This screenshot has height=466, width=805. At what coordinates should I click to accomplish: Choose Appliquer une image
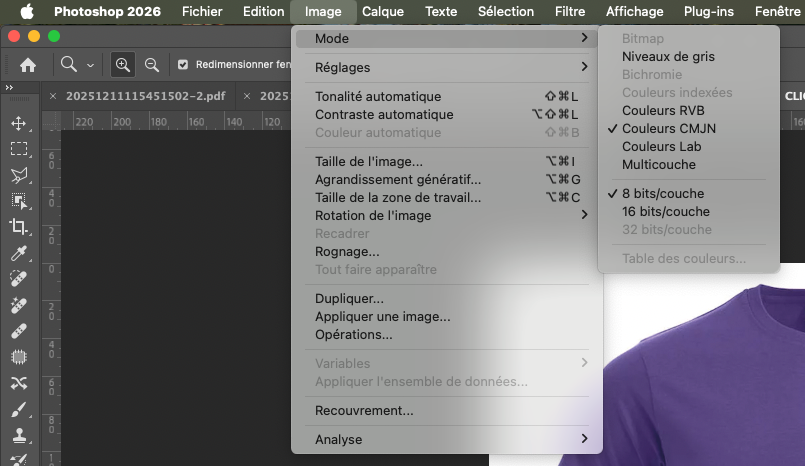447,317
